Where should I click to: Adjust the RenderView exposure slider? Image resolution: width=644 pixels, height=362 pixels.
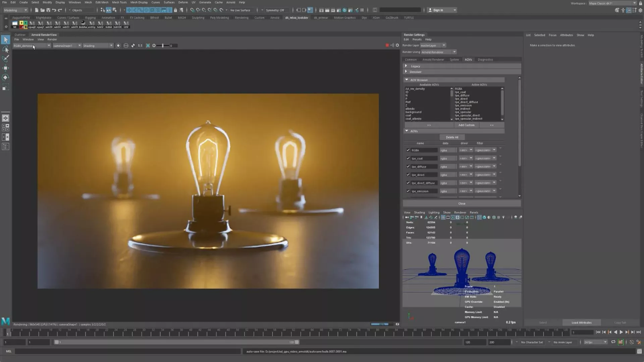[163, 46]
